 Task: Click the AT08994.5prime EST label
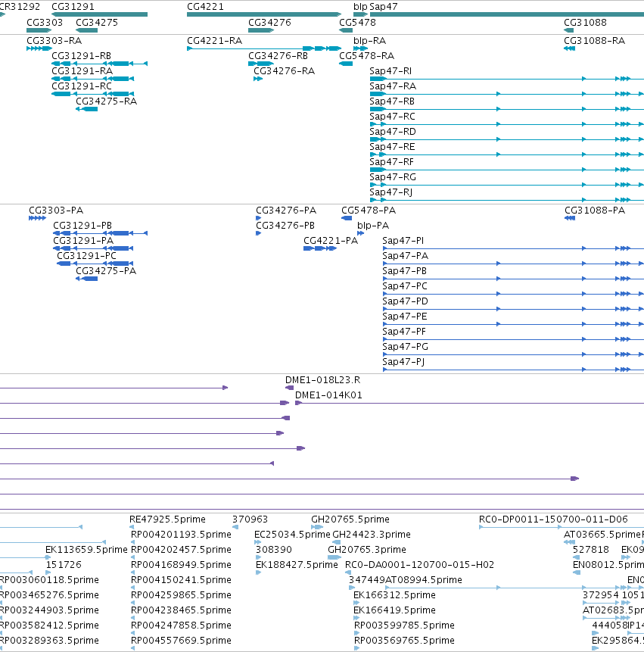pyautogui.click(x=423, y=580)
